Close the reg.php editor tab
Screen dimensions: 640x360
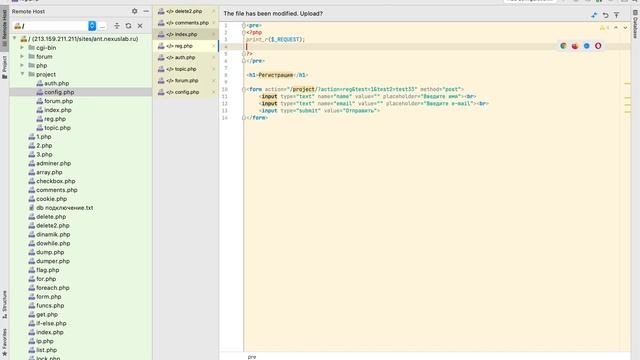(x=214, y=46)
